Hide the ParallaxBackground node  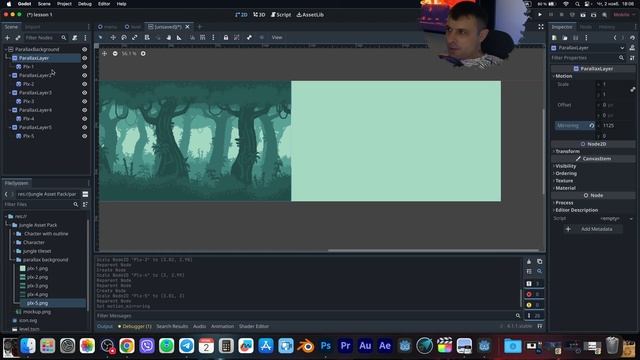click(84, 49)
